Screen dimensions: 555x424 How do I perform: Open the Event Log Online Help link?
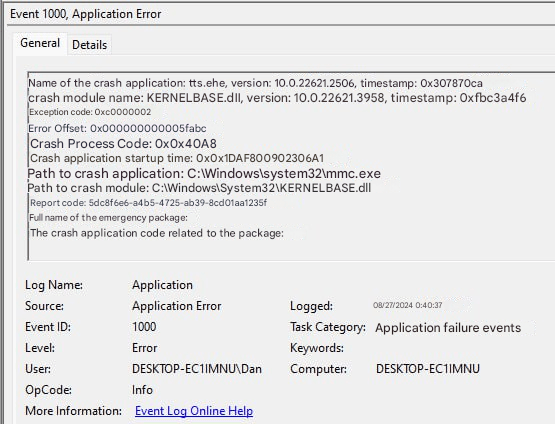[x=194, y=411]
